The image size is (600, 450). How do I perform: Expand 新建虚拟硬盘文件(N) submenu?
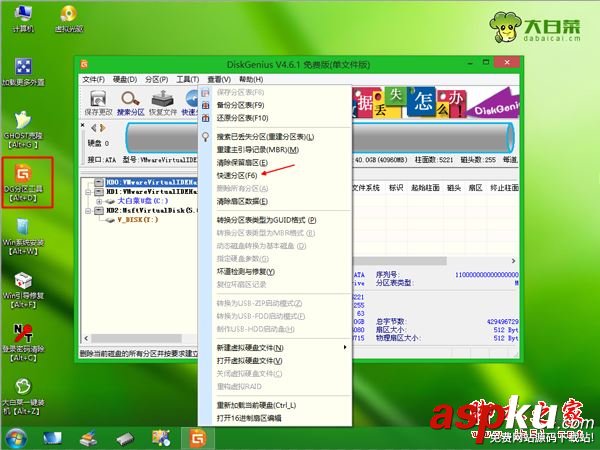(x=275, y=347)
